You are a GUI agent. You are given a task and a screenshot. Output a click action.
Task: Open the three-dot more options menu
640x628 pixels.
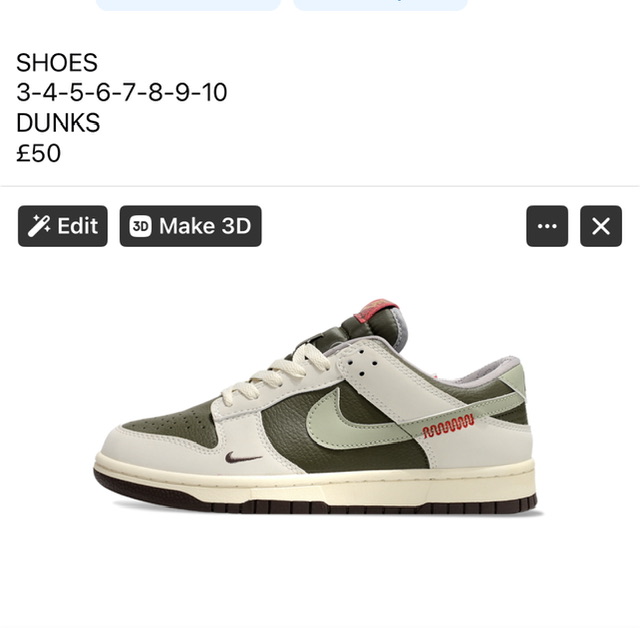[x=547, y=226]
